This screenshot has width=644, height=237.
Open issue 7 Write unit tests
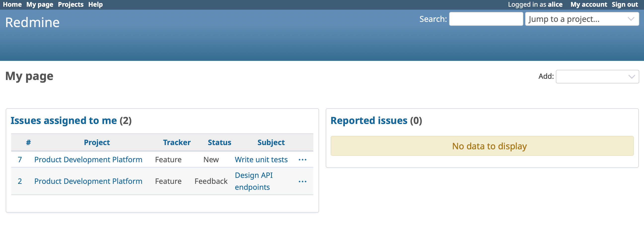(x=261, y=159)
